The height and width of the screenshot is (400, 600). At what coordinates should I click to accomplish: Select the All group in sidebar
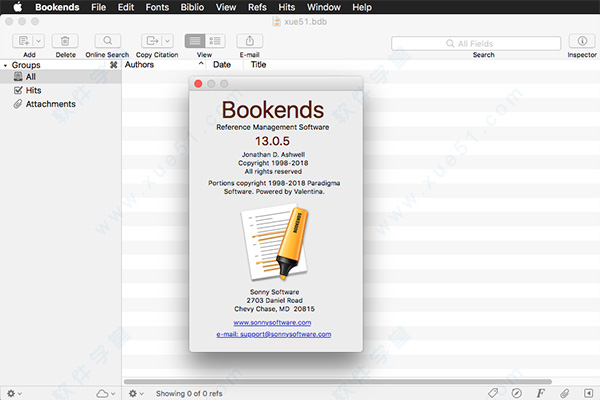click(61, 77)
